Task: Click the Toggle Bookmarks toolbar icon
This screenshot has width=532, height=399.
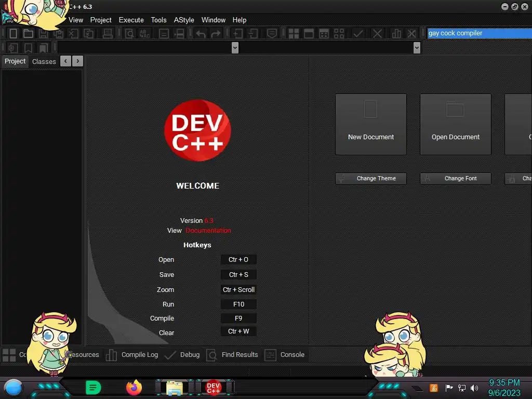Action: point(28,48)
